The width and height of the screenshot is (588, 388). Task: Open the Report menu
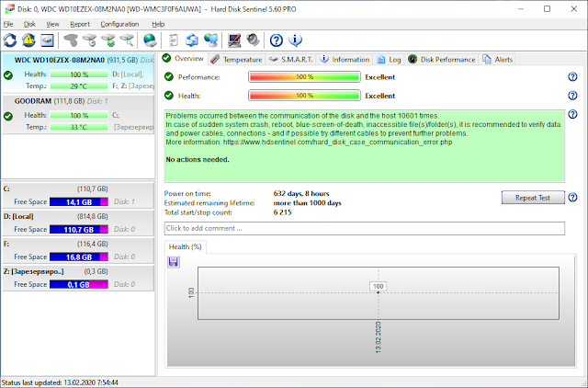[80, 24]
